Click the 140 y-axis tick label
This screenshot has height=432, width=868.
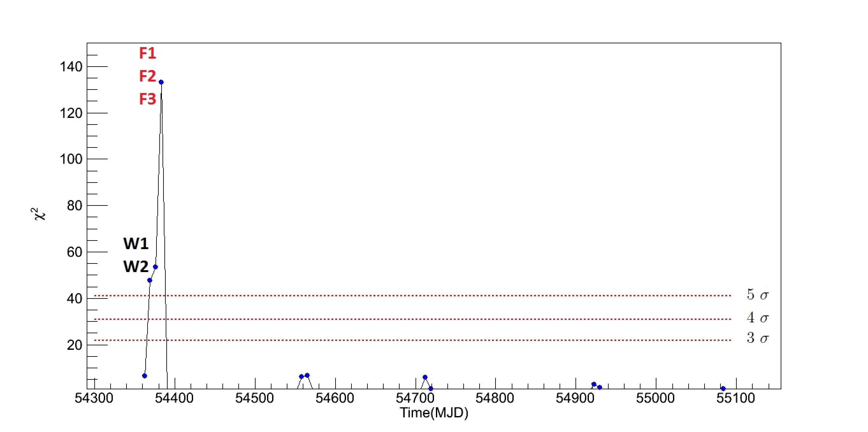point(71,67)
